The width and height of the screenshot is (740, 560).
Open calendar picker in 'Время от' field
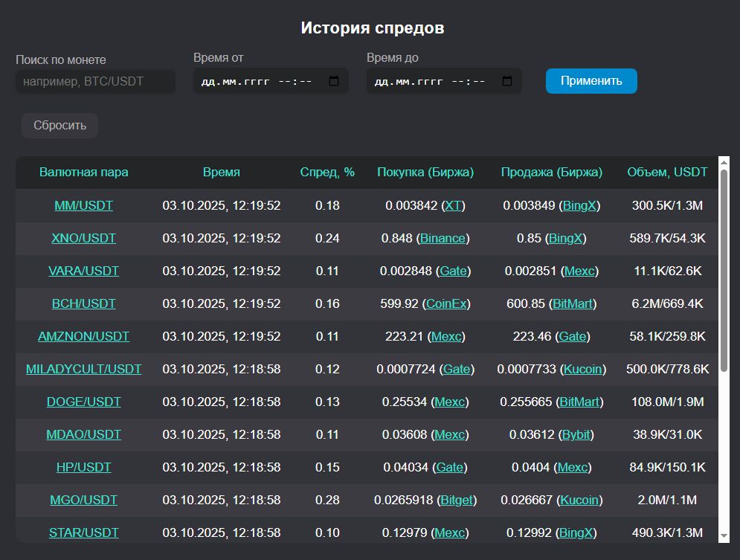click(x=334, y=82)
